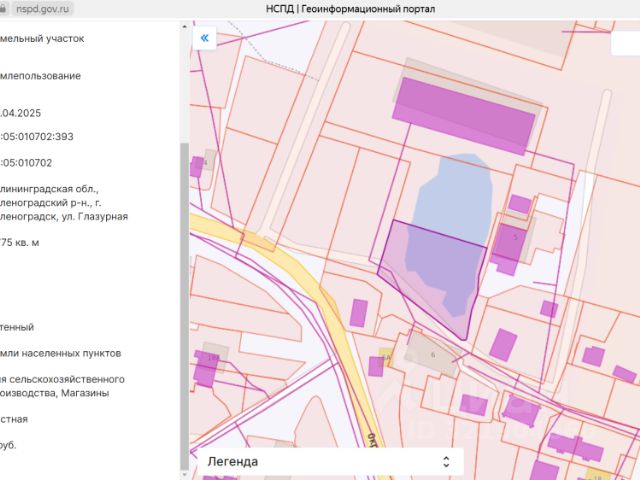This screenshot has height=480, width=640.
Task: Collapse the info panel with double-chevron button
Action: [205, 38]
